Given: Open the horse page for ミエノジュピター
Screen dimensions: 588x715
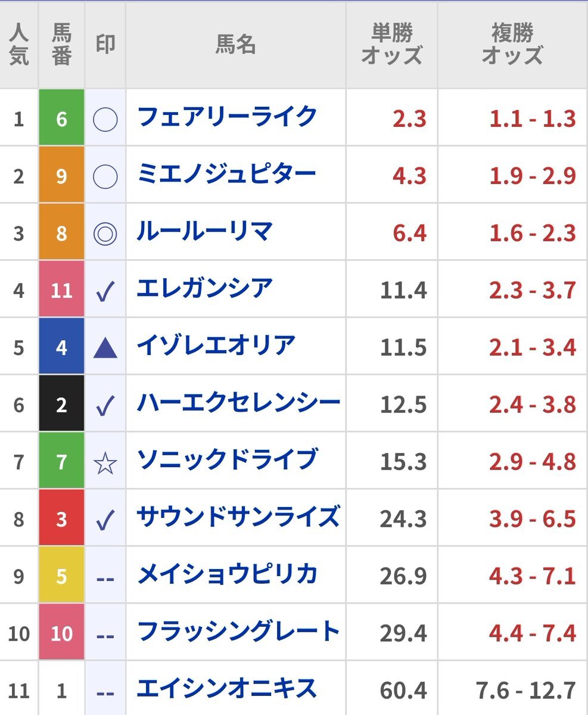Looking at the screenshot, I should point(227,173).
